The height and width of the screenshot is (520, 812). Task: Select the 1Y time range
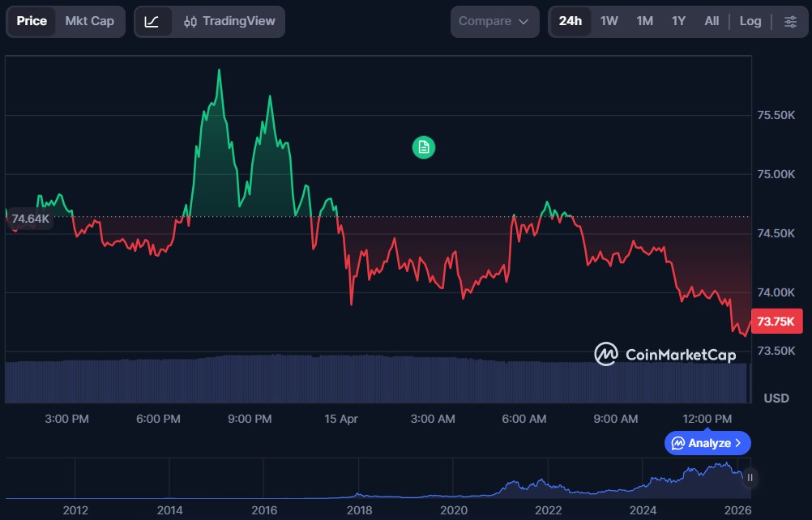678,21
